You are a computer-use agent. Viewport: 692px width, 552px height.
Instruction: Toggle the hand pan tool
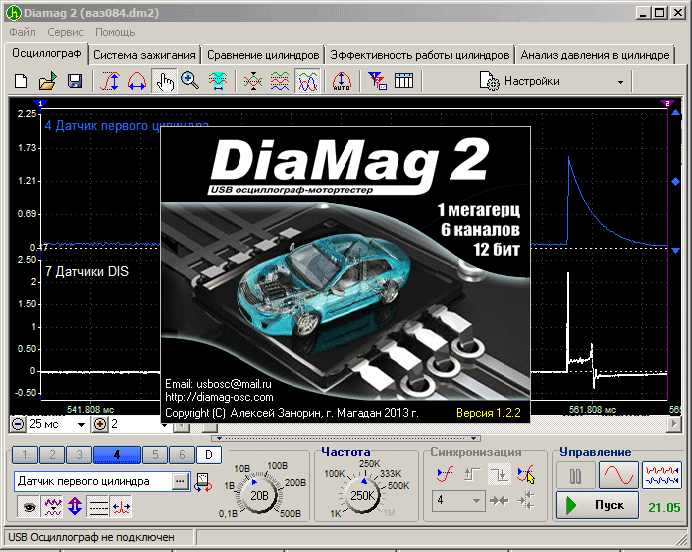(x=164, y=81)
